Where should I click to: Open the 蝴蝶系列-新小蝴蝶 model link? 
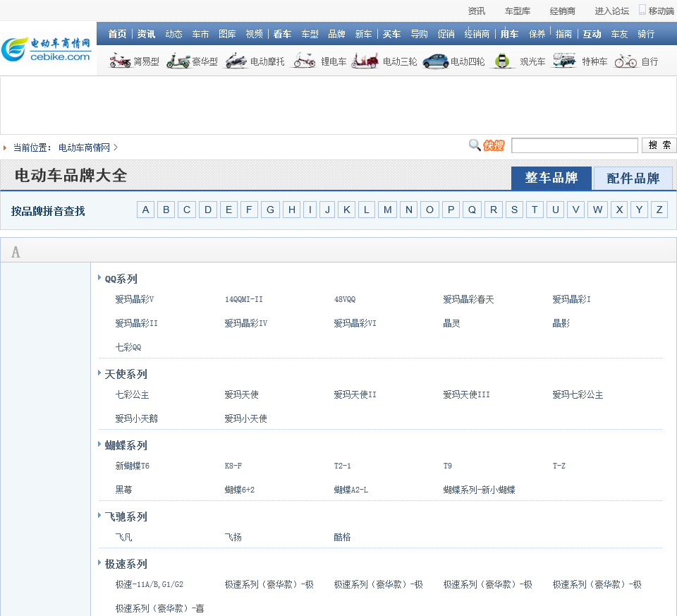480,490
